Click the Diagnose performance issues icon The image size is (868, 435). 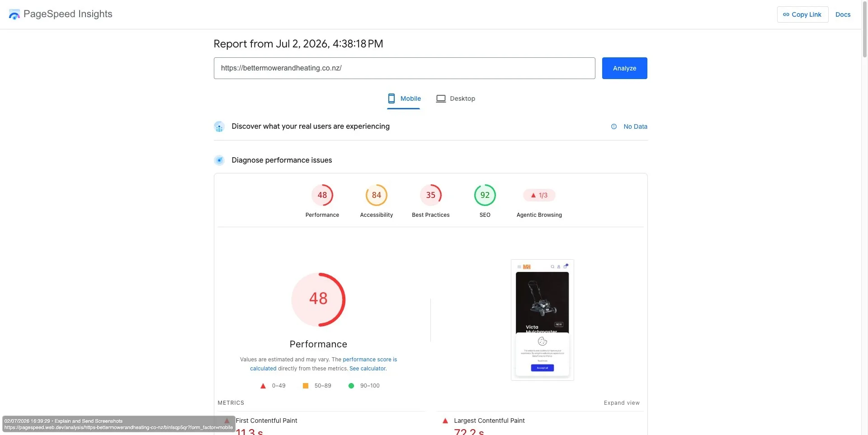coord(219,160)
